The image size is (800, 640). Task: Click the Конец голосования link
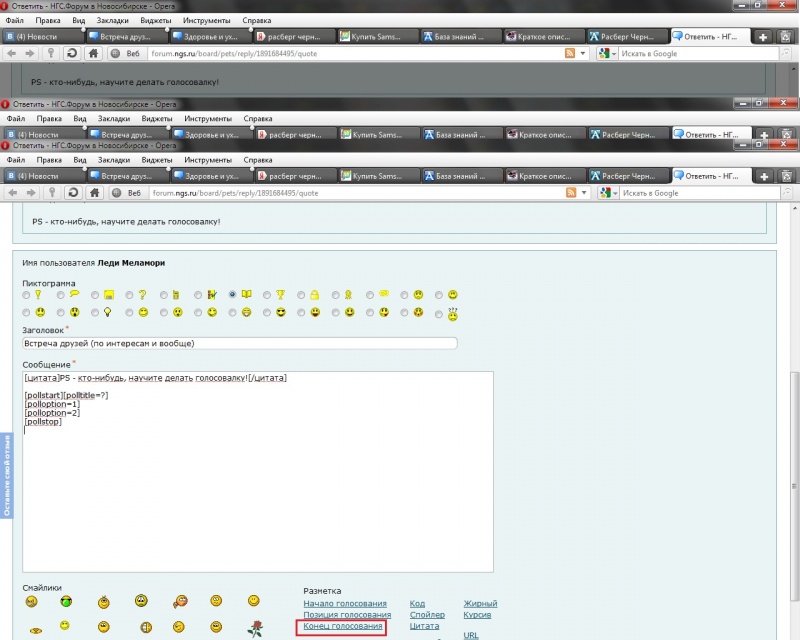click(x=342, y=626)
